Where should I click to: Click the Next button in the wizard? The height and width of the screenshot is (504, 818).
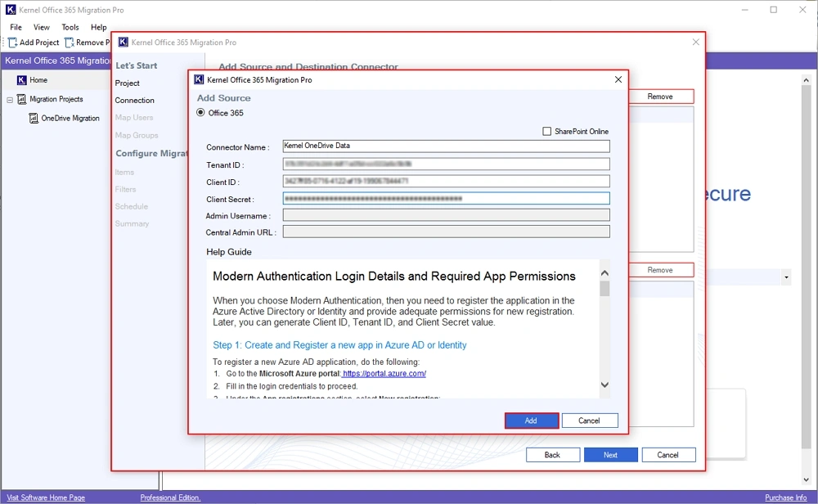tap(610, 455)
